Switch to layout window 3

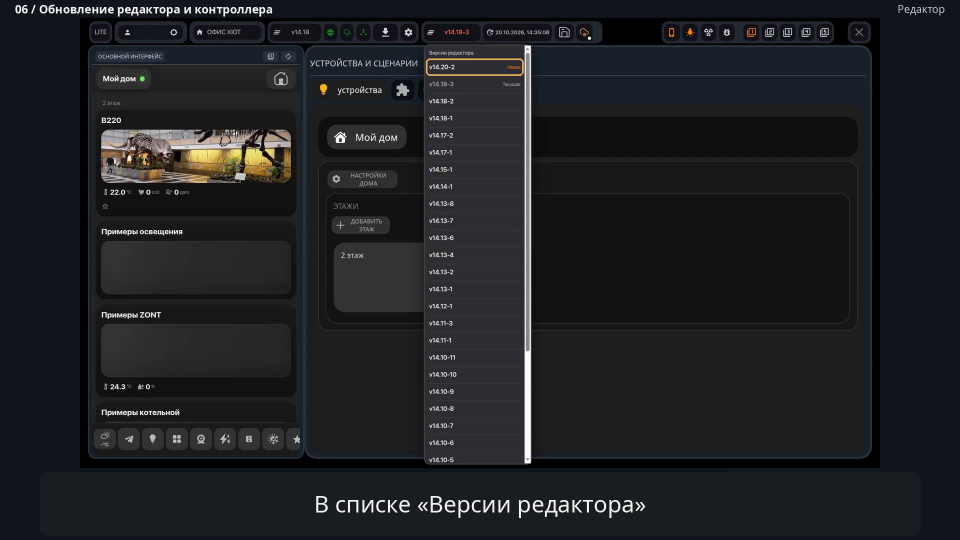click(788, 32)
